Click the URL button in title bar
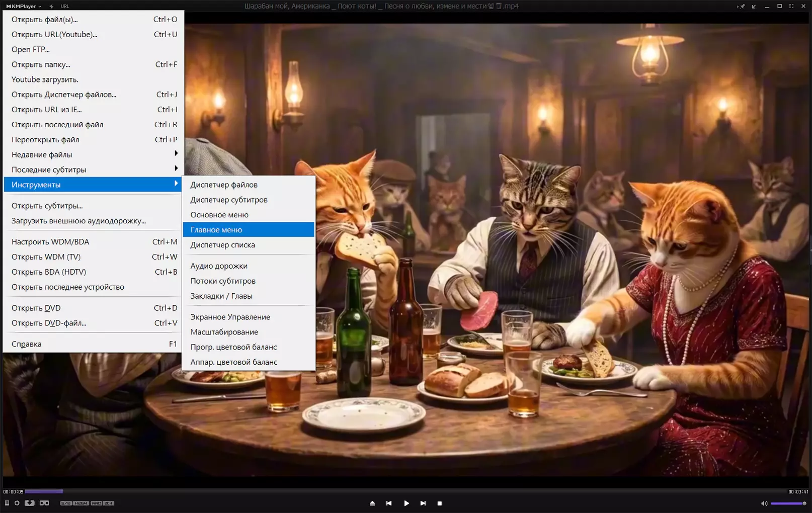This screenshot has height=513, width=812. coord(65,6)
